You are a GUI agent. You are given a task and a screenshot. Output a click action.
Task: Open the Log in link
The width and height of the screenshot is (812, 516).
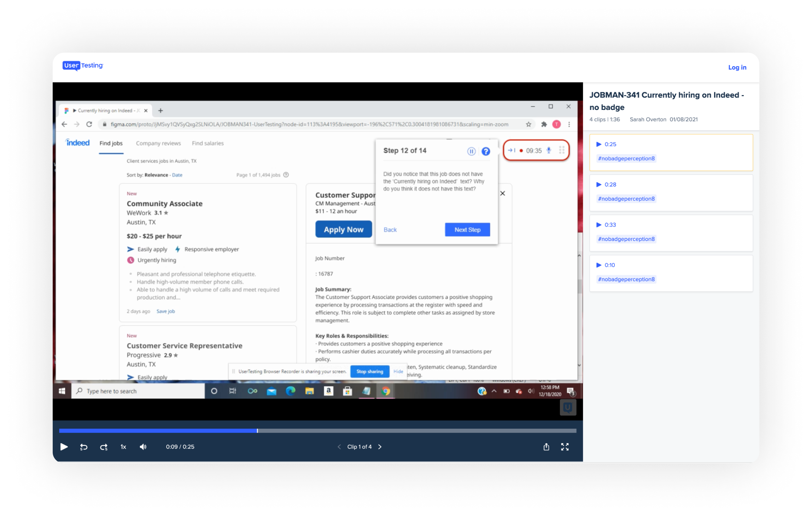pyautogui.click(x=737, y=67)
